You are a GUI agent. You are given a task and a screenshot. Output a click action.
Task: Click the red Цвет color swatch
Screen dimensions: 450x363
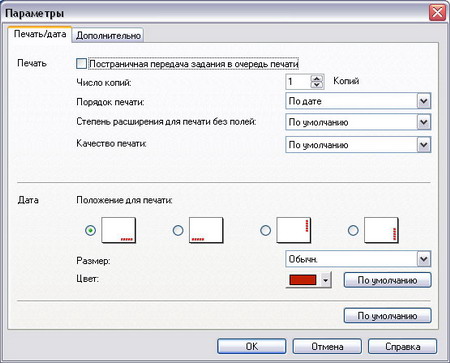303,280
